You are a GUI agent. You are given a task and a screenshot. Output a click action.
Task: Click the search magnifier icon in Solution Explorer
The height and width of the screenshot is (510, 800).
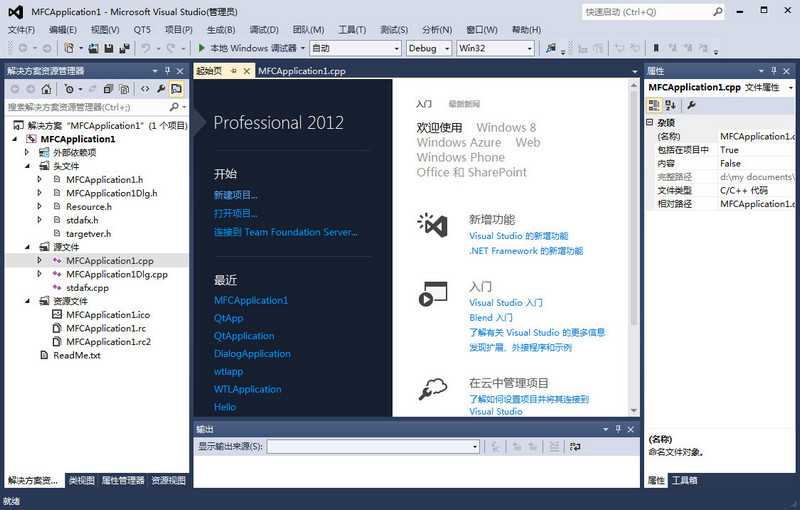[174, 107]
